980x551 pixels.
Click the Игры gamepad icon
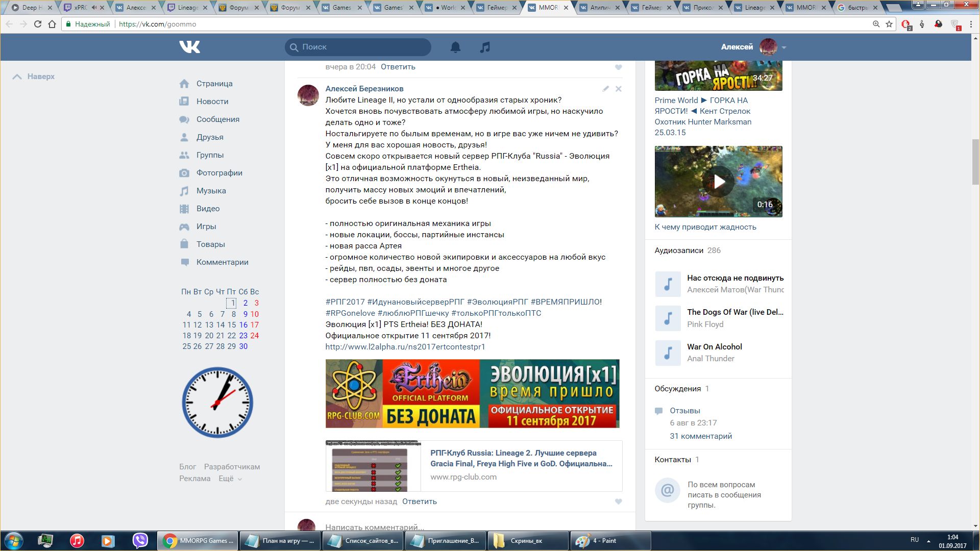click(x=184, y=227)
